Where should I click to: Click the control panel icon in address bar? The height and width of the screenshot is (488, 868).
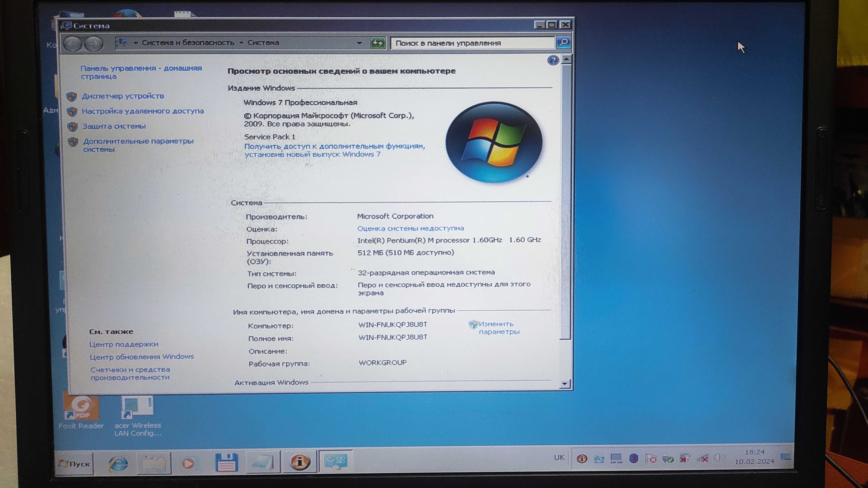pyautogui.click(x=122, y=43)
